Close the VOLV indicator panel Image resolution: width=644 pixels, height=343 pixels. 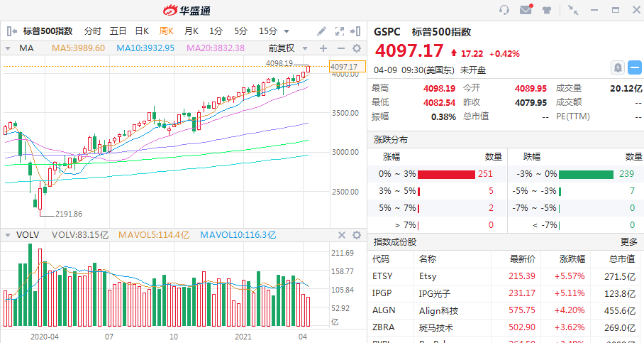342,235
